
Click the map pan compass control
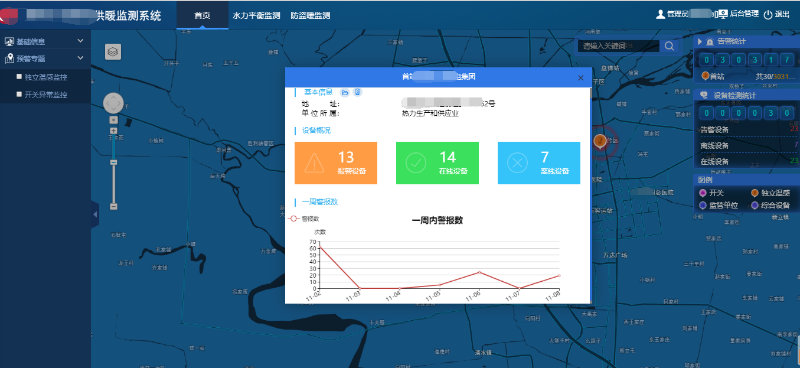(x=113, y=103)
